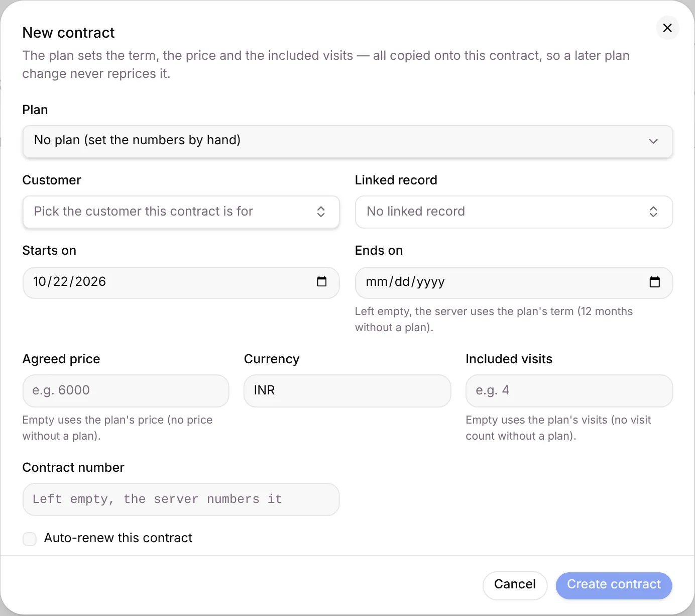Click the Ends on date field

(x=514, y=283)
